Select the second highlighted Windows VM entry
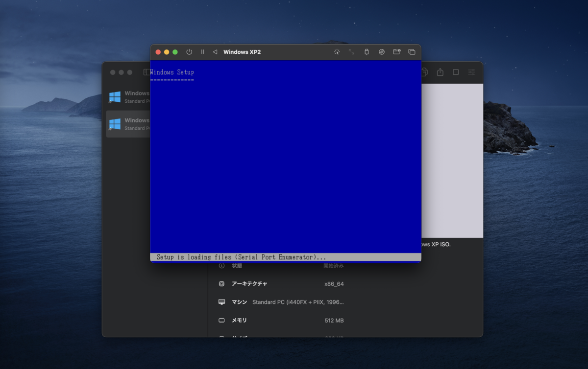The image size is (588, 369). (128, 124)
